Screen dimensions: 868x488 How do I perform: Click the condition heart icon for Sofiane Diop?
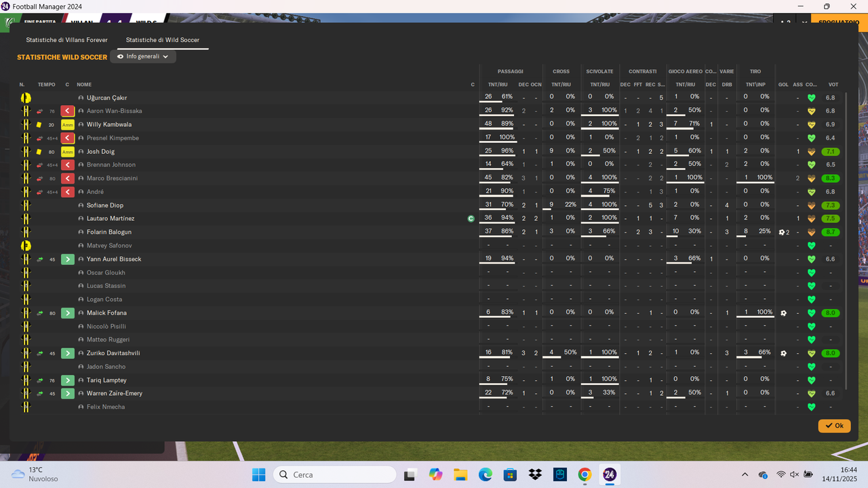pos(811,205)
